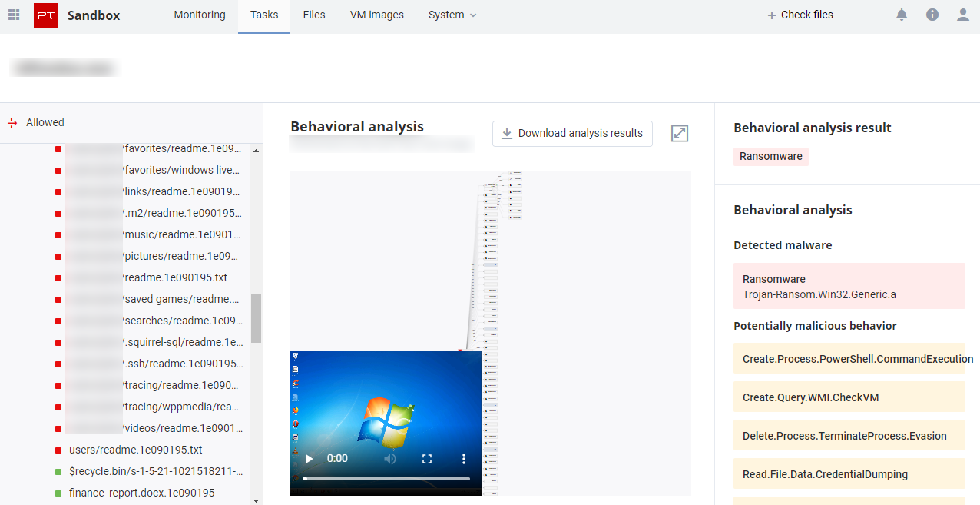The height and width of the screenshot is (505, 980).
Task: Mute the video volume icon
Action: [x=390, y=459]
